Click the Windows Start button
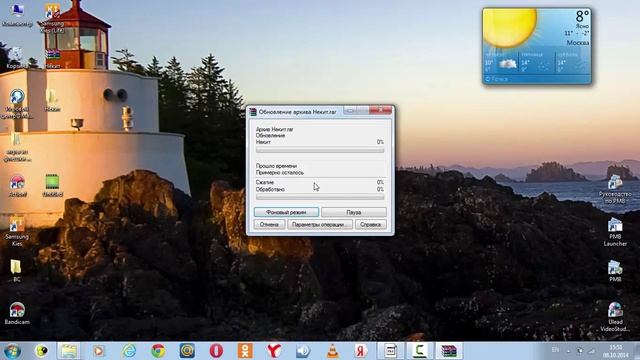Screen dimensions: 640x360 point(12,351)
